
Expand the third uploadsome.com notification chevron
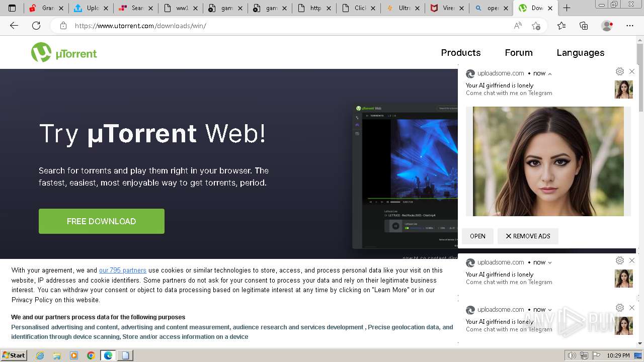(550, 310)
